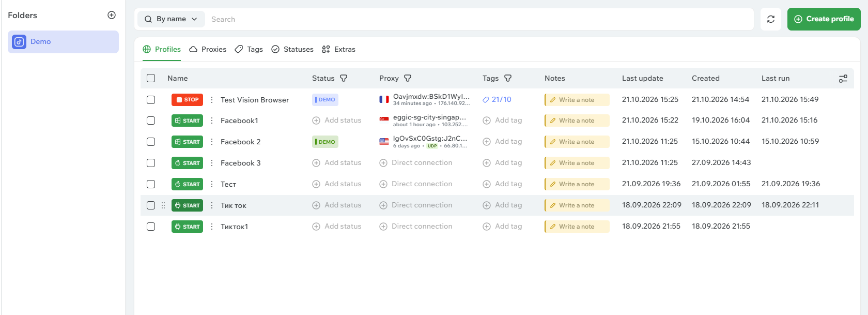This screenshot has width=868, height=315.
Task: Open the 21/10 tag on Test Vision Browser
Action: 497,100
